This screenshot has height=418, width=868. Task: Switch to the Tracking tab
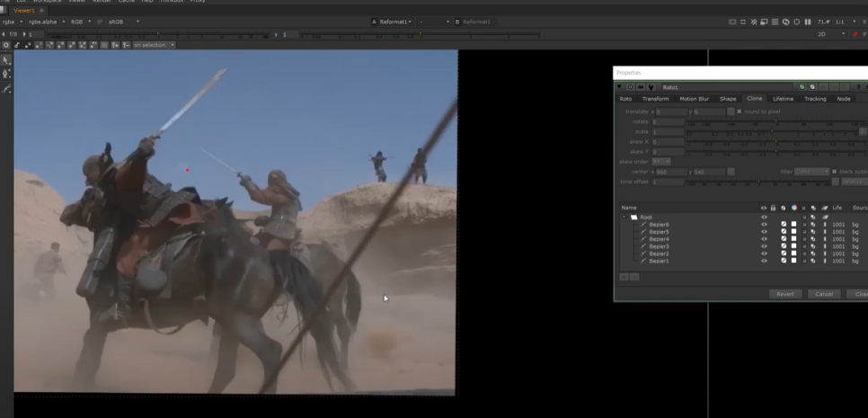(815, 99)
